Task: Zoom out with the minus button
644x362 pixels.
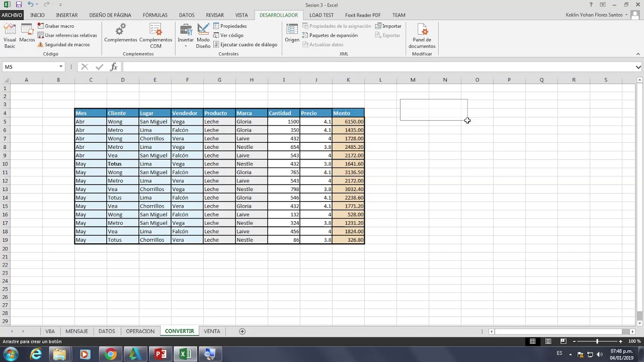Action: [x=574, y=341]
